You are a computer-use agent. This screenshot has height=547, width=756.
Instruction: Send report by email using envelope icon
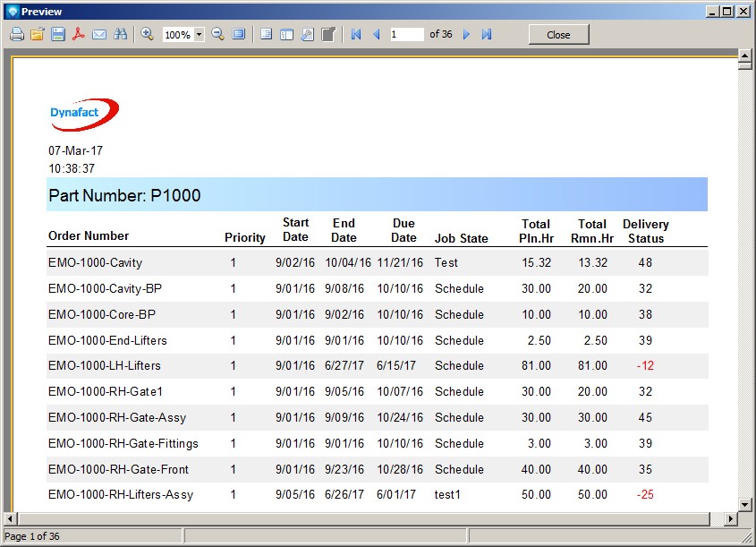click(x=99, y=34)
